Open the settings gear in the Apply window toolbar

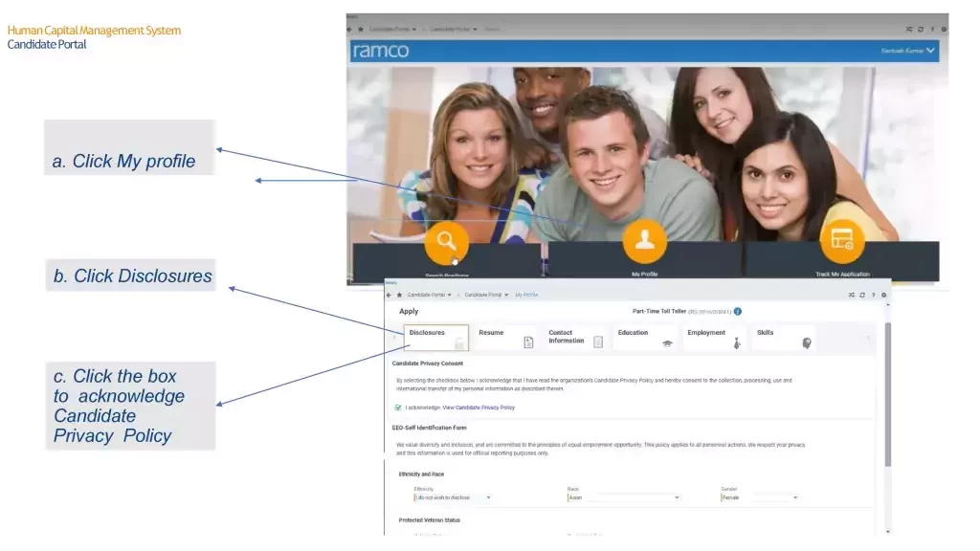click(883, 295)
